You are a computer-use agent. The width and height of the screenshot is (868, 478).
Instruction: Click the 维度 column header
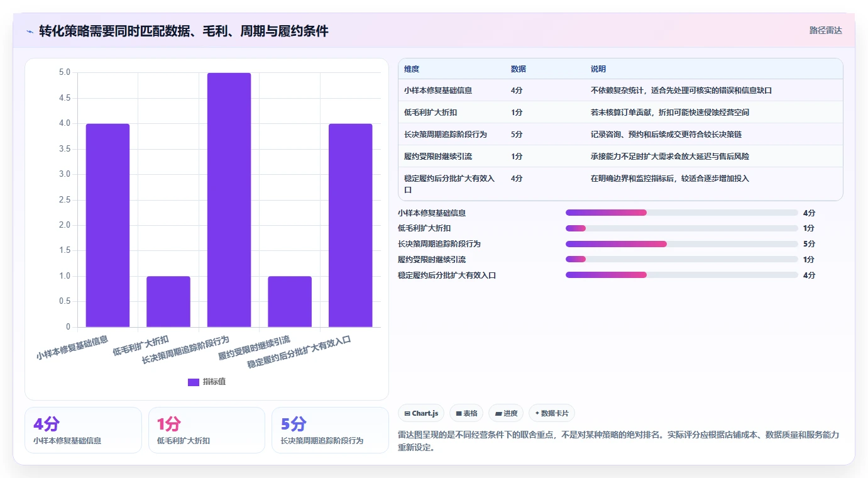click(412, 69)
